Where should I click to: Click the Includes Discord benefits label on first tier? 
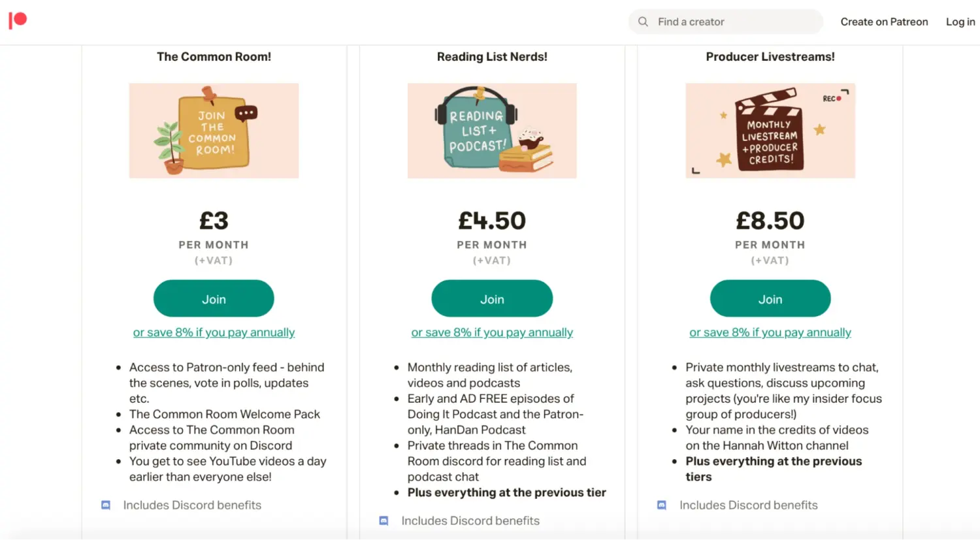[192, 505]
